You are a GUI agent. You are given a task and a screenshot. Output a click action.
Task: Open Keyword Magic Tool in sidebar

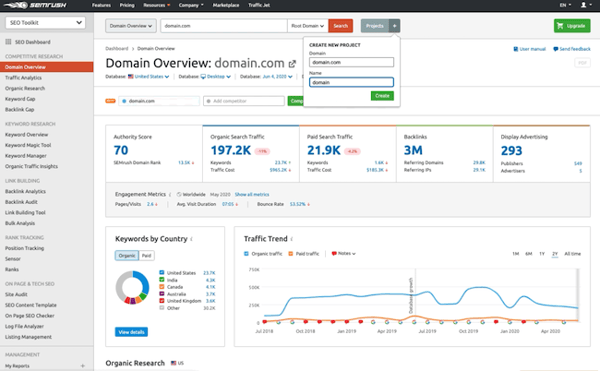coord(28,145)
